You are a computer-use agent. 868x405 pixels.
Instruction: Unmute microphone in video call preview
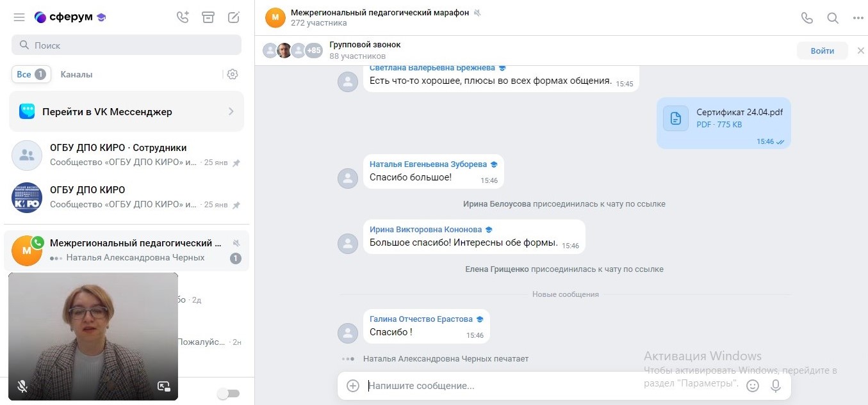[22, 386]
